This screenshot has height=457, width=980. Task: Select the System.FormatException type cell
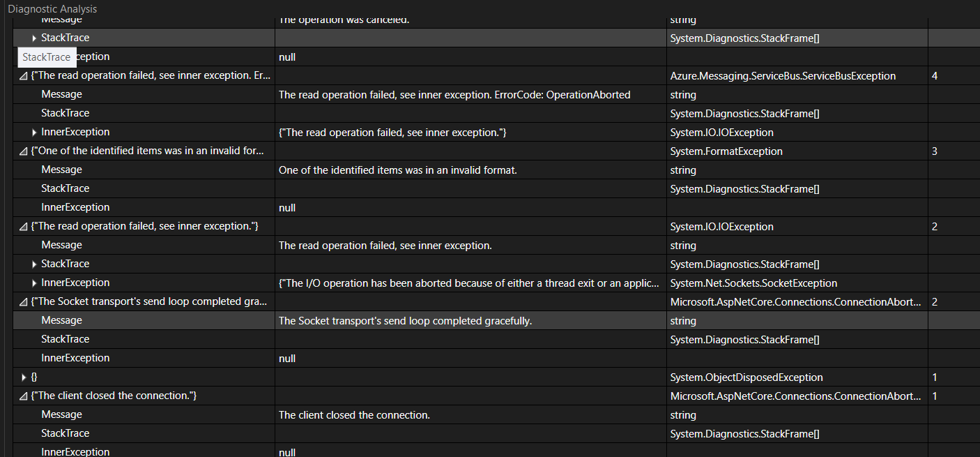point(726,151)
